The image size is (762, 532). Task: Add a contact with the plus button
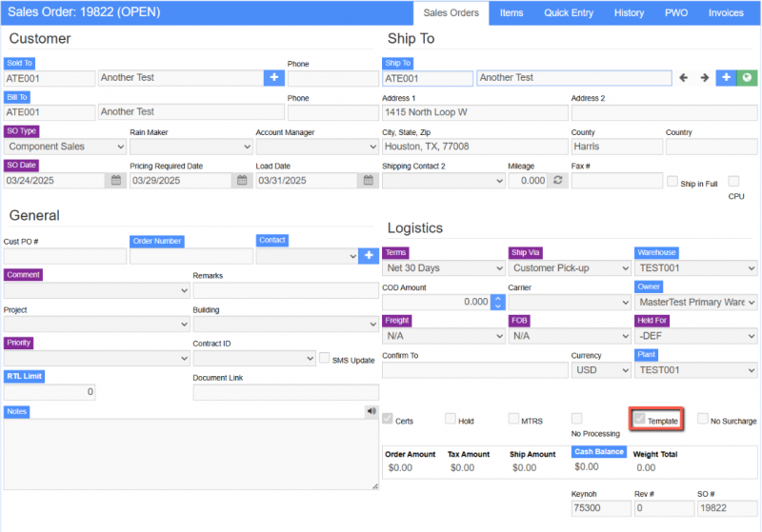pos(369,255)
